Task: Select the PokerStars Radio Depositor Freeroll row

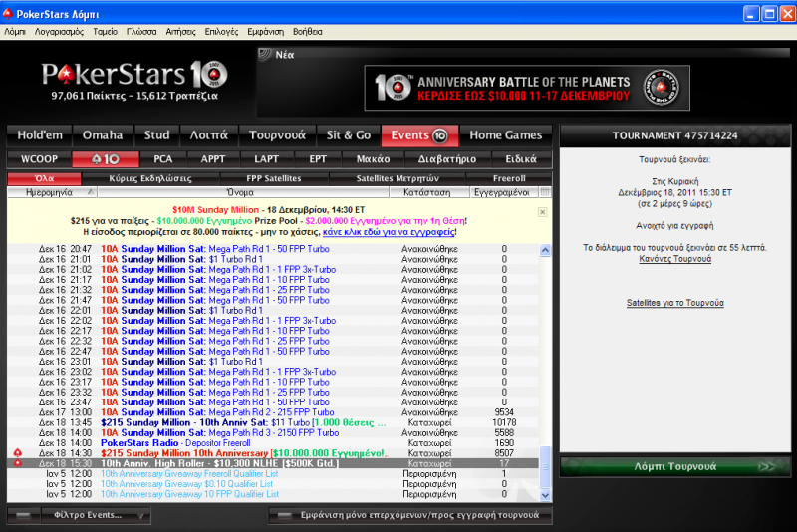Action: pyautogui.click(x=273, y=443)
